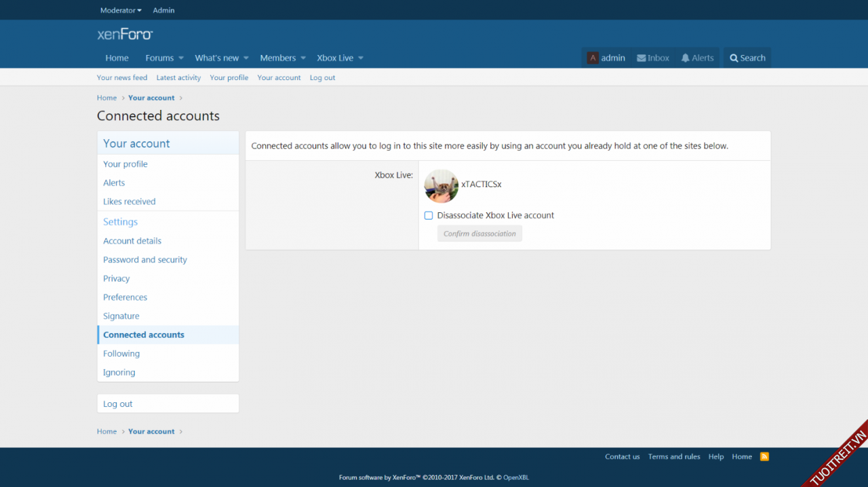Open the Inbox envelope icon
The image size is (868, 487).
point(641,58)
